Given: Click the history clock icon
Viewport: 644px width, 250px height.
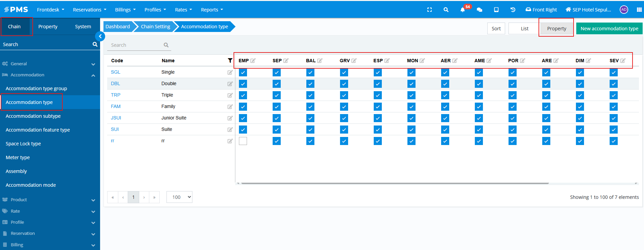Looking at the screenshot, I should coord(513,10).
